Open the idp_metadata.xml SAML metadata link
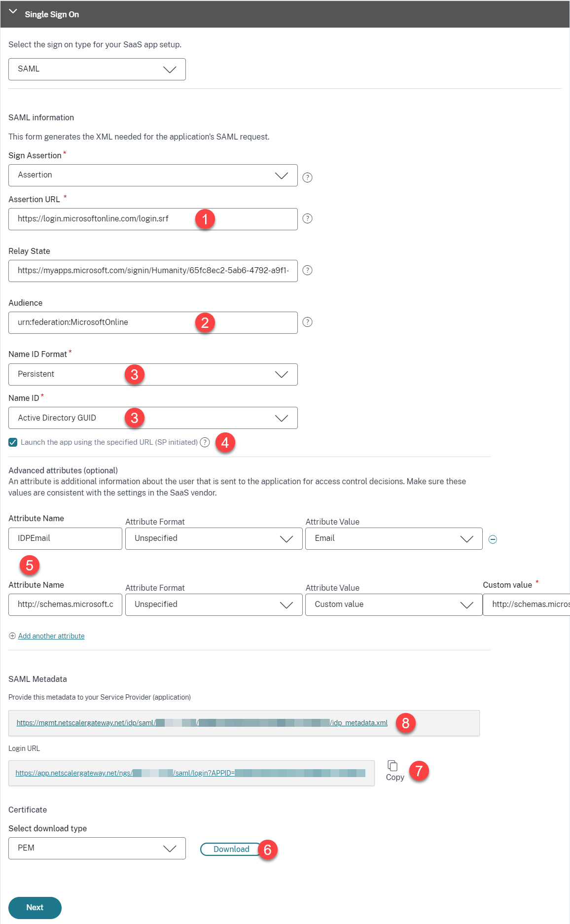This screenshot has width=570, height=924. (x=202, y=723)
